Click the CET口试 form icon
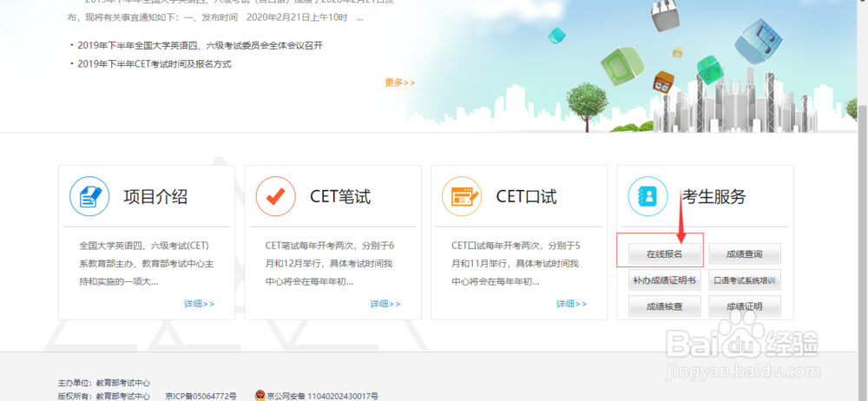This screenshot has width=868, height=401. [x=462, y=196]
